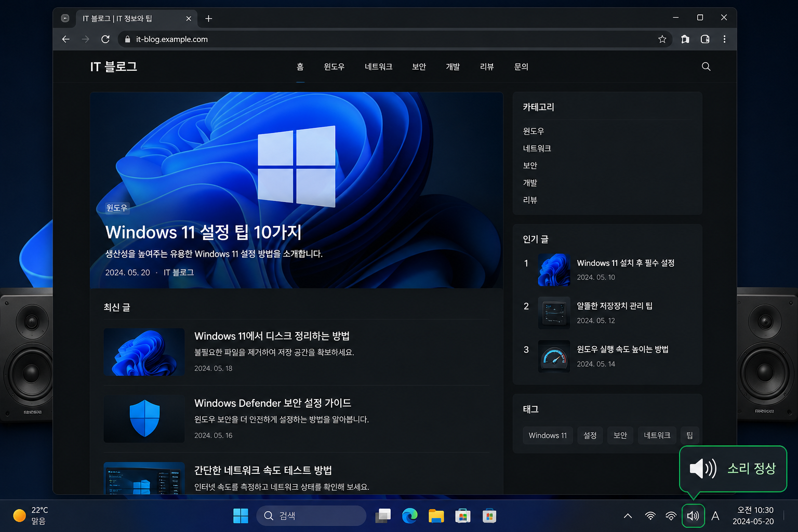Viewport: 798px width, 532px height.
Task: Click the excerpt '윈도우 보안을 더 안전하게 설정하는 방법을 알아봅니다.'
Action: click(282, 419)
